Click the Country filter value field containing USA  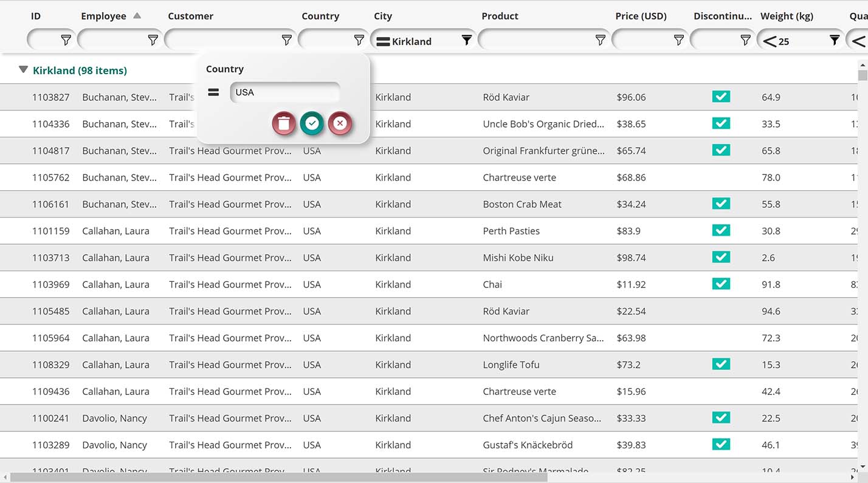[284, 92]
